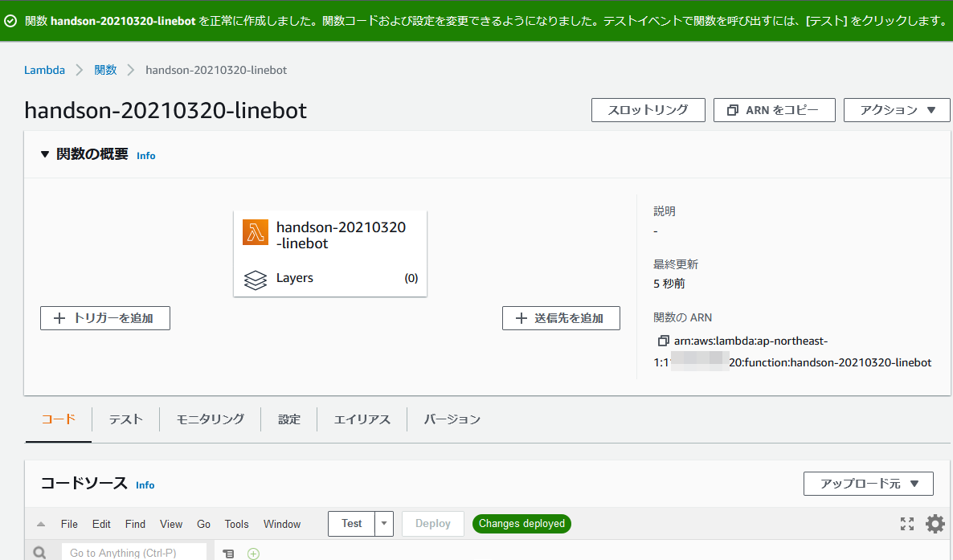Open the View menu in editor
This screenshot has width=953, height=560.
[x=171, y=524]
